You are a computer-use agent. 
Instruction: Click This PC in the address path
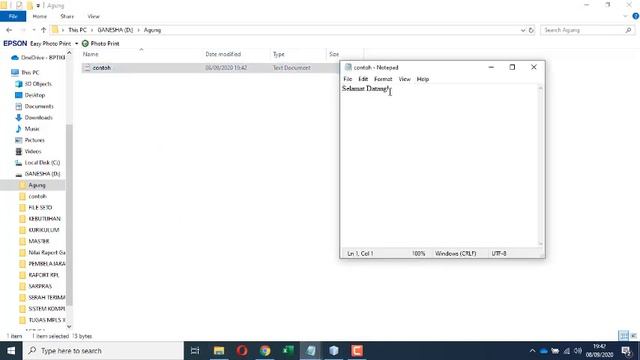coord(77,30)
